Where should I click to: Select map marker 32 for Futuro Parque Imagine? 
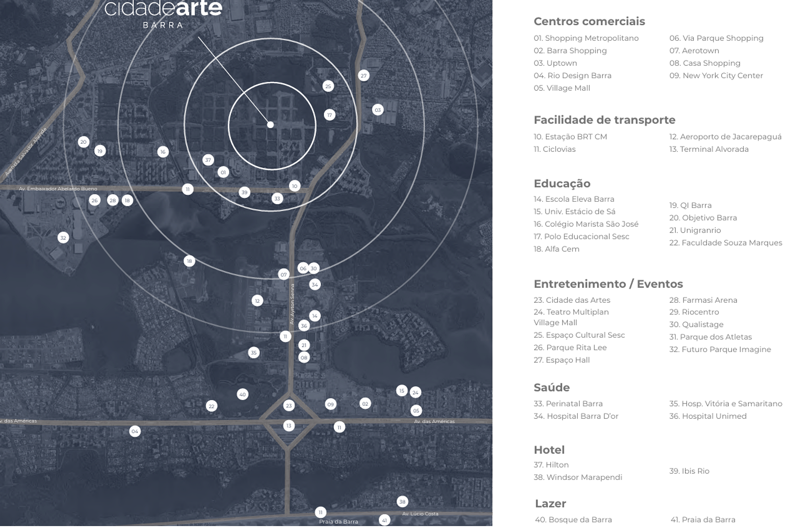pyautogui.click(x=63, y=238)
